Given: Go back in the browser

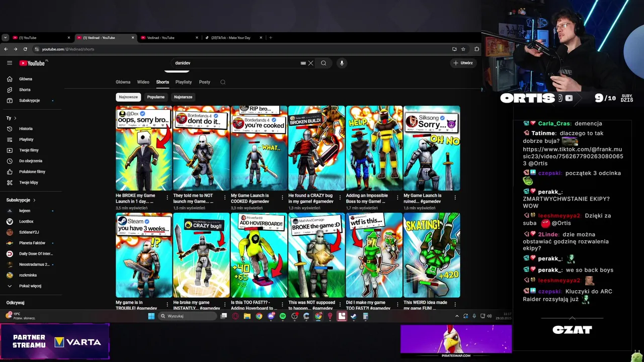Looking at the screenshot, I should point(6,49).
